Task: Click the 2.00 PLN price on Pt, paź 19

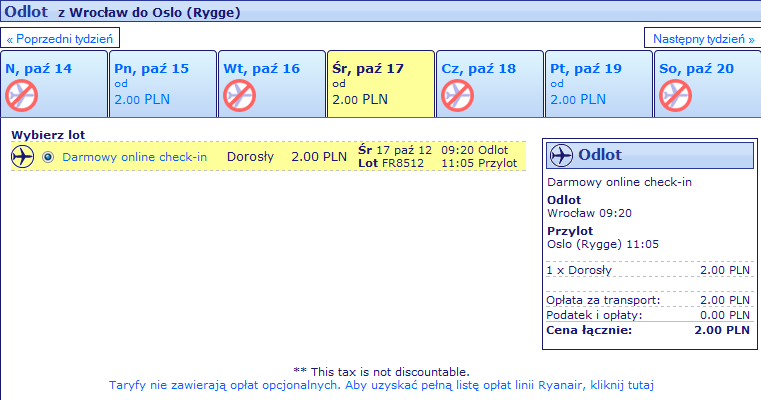Action: coord(577,100)
